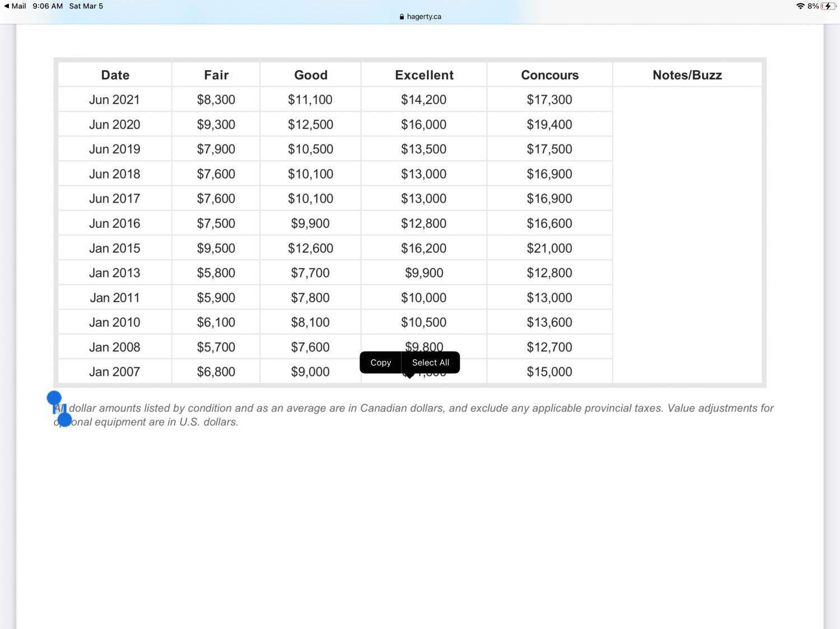The image size is (840, 629).
Task: Tap the lower blue selection handle
Action: (x=65, y=419)
